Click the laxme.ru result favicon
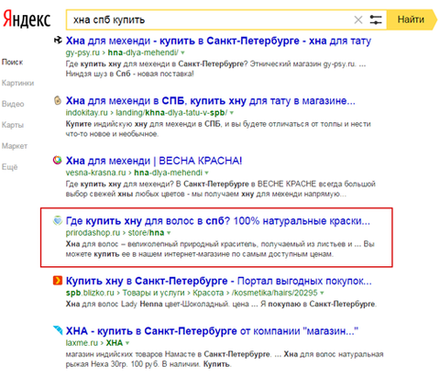 tap(58, 330)
